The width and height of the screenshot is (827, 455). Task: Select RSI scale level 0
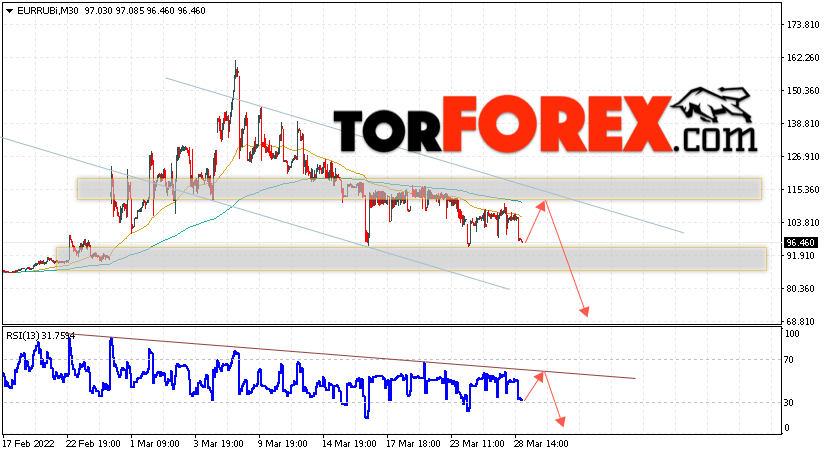[787, 428]
